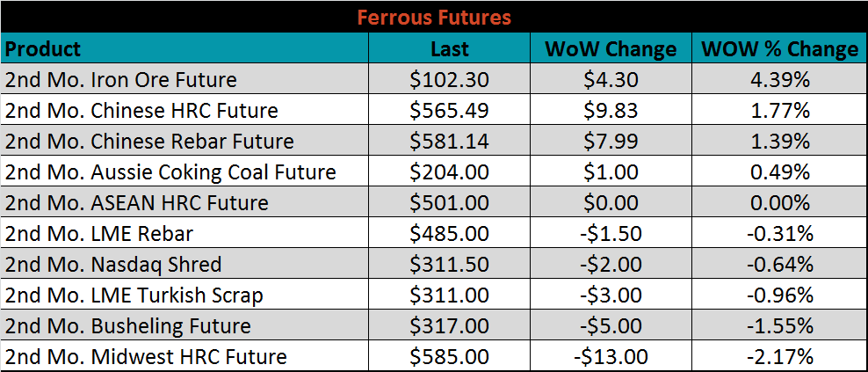868x372 pixels.
Task: Click the 2nd Mo. Chinese HRC Future row label
Action: pos(141,110)
